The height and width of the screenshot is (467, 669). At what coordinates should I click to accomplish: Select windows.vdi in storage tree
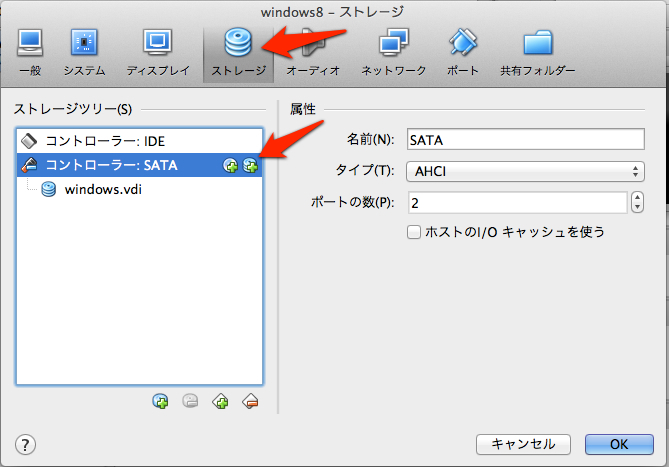[x=140, y=189]
